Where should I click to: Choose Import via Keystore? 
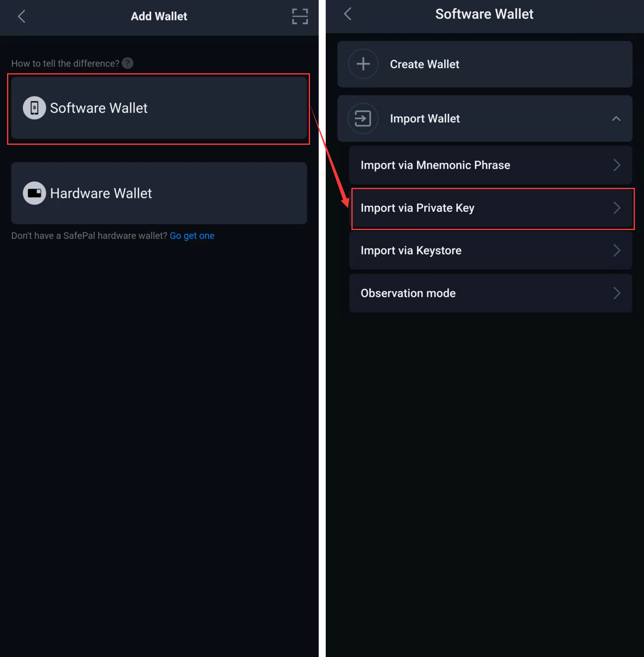[x=411, y=251]
